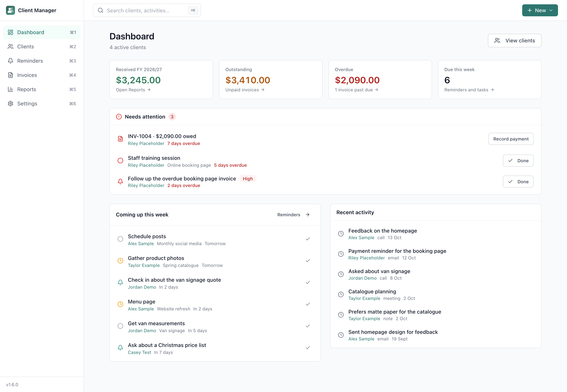
Task: Click the alert icon next to Needs attention
Action: pyautogui.click(x=119, y=117)
